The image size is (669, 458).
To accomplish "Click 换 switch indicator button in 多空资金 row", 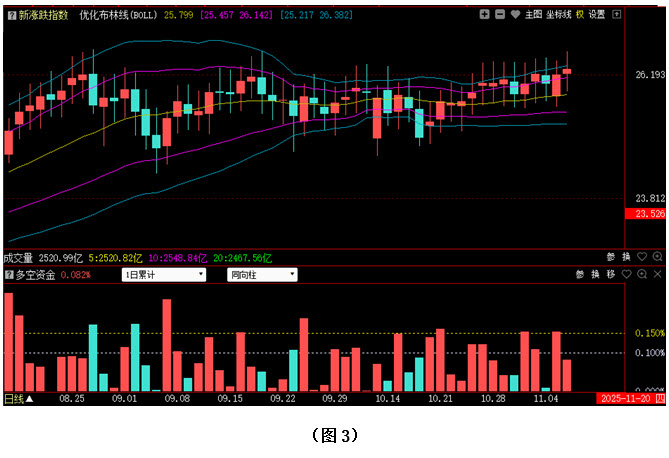I will click(x=594, y=274).
